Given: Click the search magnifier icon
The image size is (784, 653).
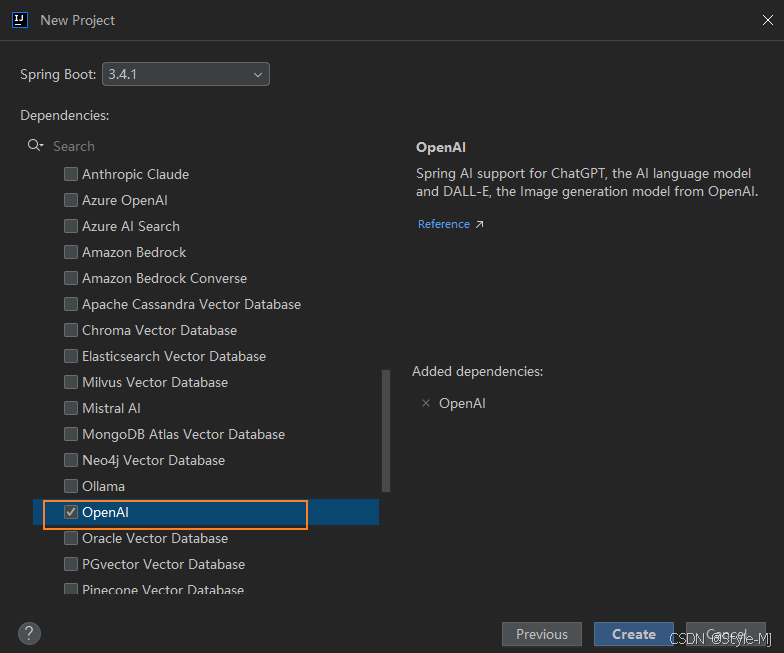Looking at the screenshot, I should click(35, 146).
